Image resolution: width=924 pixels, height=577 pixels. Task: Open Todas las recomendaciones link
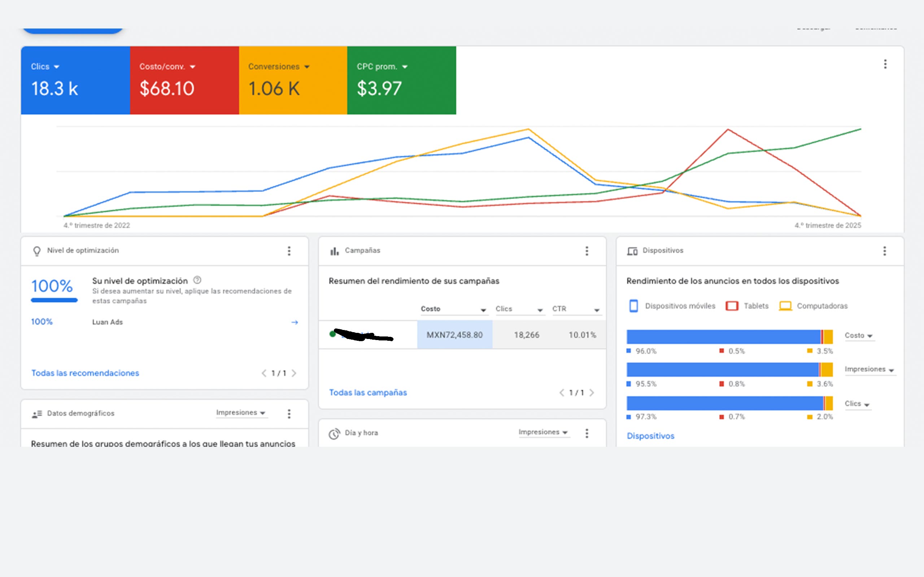click(x=85, y=373)
